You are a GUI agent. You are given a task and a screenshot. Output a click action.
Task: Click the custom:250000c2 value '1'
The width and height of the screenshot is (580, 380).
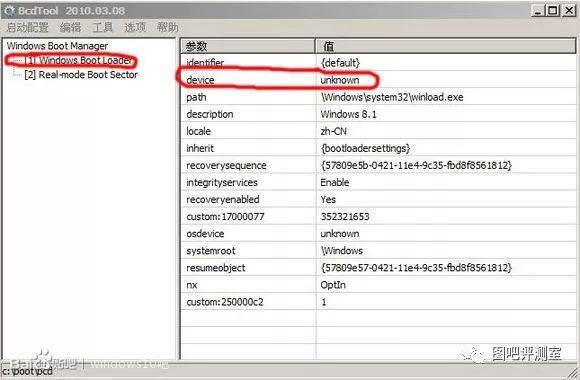[x=324, y=302]
